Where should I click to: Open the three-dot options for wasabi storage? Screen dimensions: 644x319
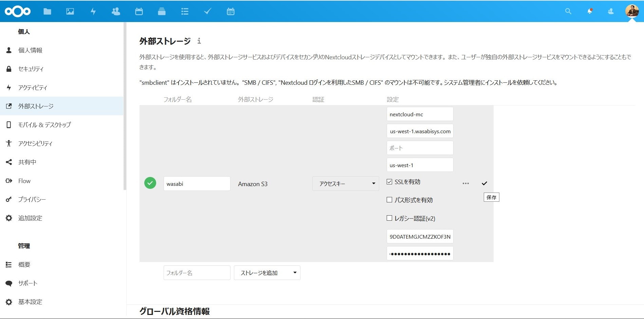(465, 183)
